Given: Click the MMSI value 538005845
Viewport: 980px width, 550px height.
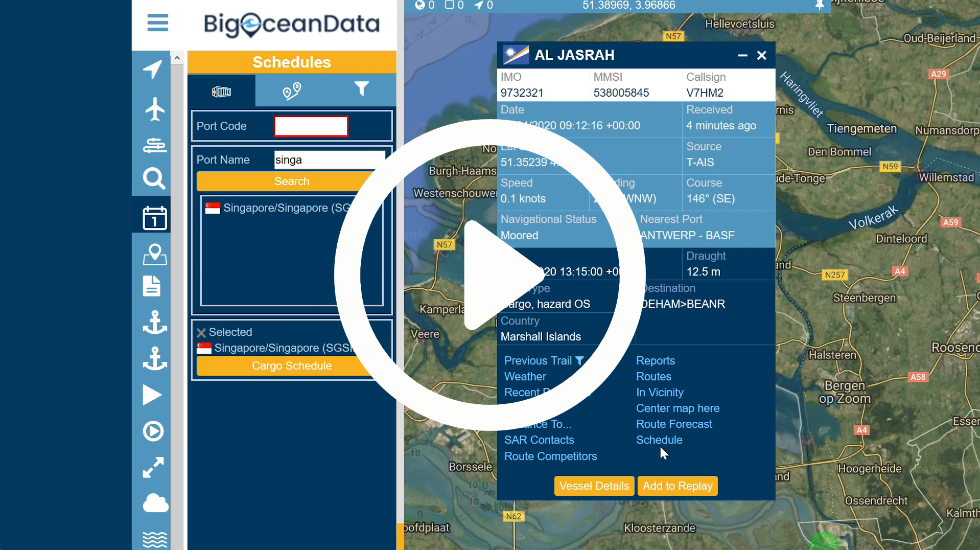Looking at the screenshot, I should click(621, 93).
